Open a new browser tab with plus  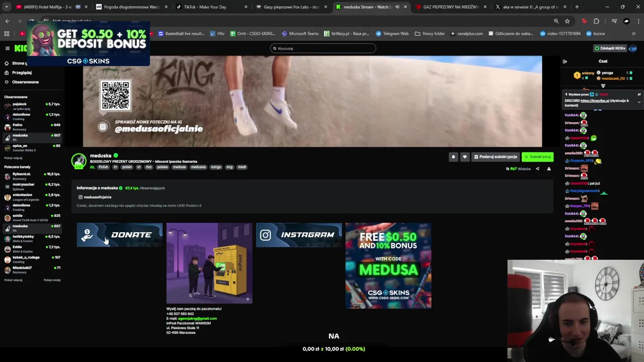click(x=577, y=7)
